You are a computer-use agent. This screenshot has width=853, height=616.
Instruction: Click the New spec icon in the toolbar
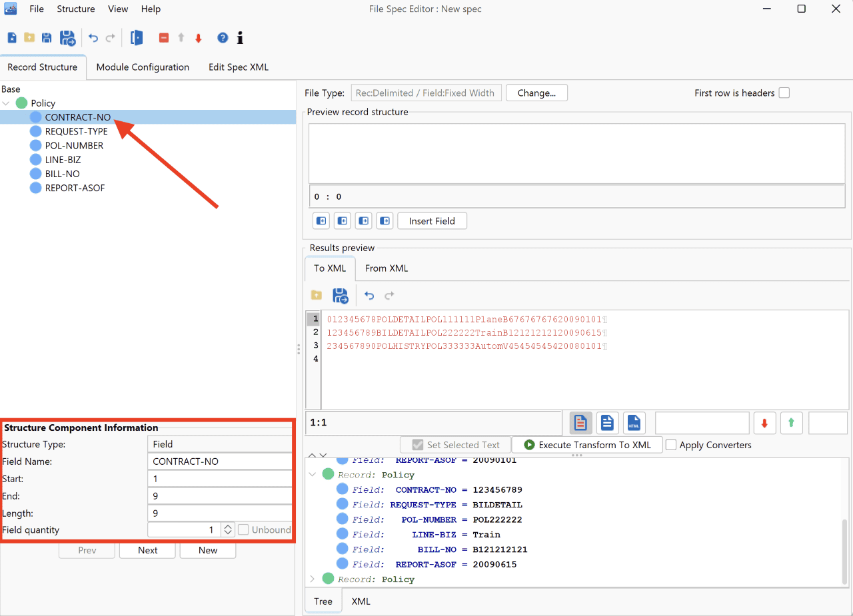point(12,38)
